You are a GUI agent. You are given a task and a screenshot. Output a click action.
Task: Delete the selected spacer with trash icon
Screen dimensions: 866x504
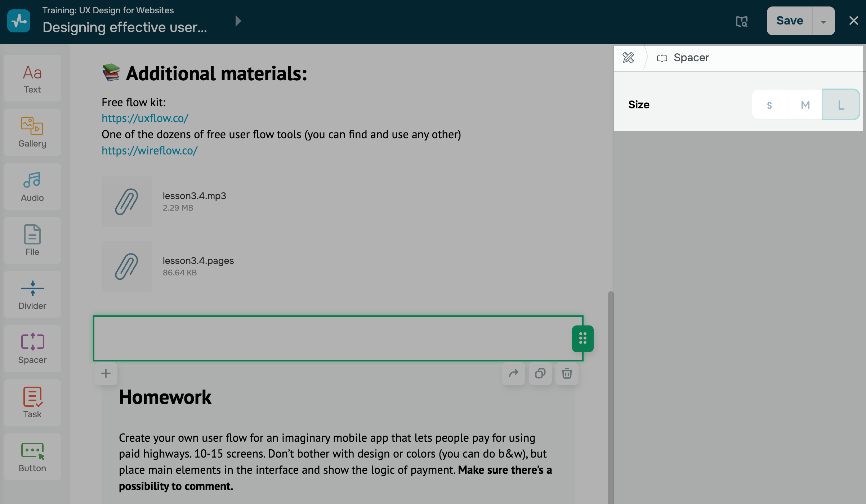pos(567,373)
